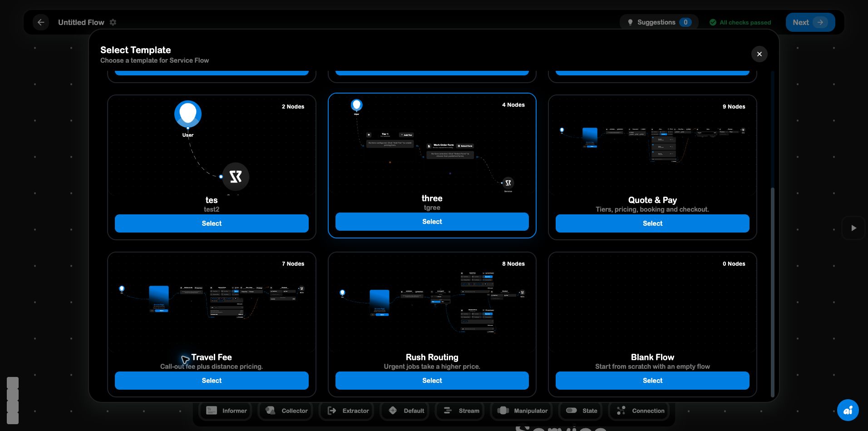Screen dimensions: 868x431
Task: Click the '8 Nodes' label
Action: (513, 264)
